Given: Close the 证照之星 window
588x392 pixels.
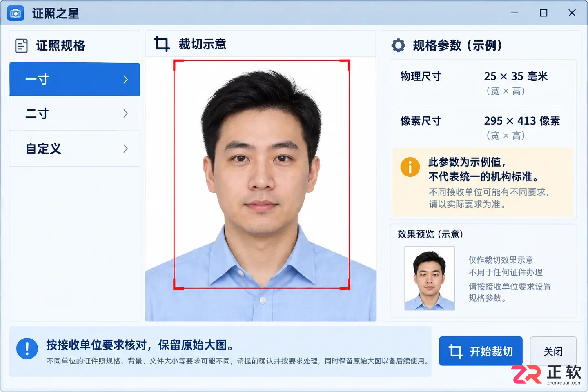Looking at the screenshot, I should 572,13.
